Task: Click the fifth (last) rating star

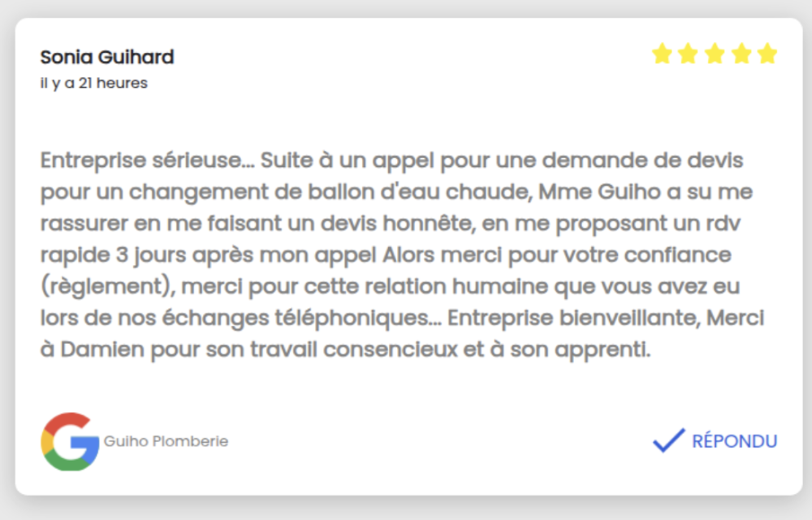Action: coord(767,54)
